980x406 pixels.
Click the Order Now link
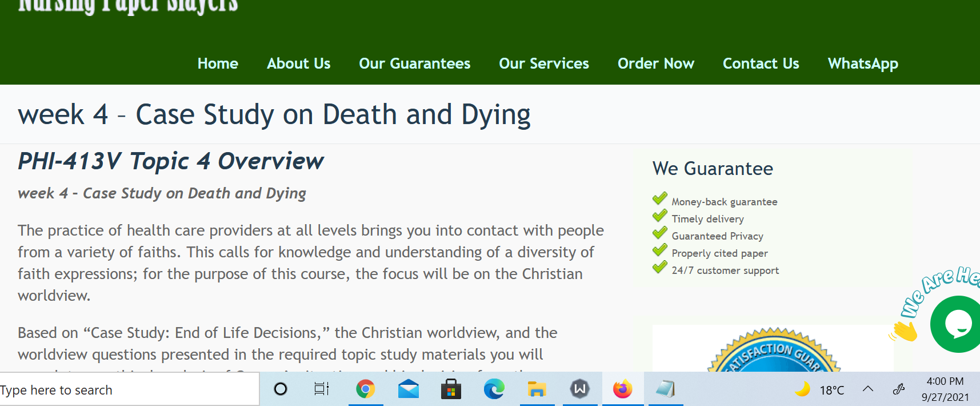point(656,63)
